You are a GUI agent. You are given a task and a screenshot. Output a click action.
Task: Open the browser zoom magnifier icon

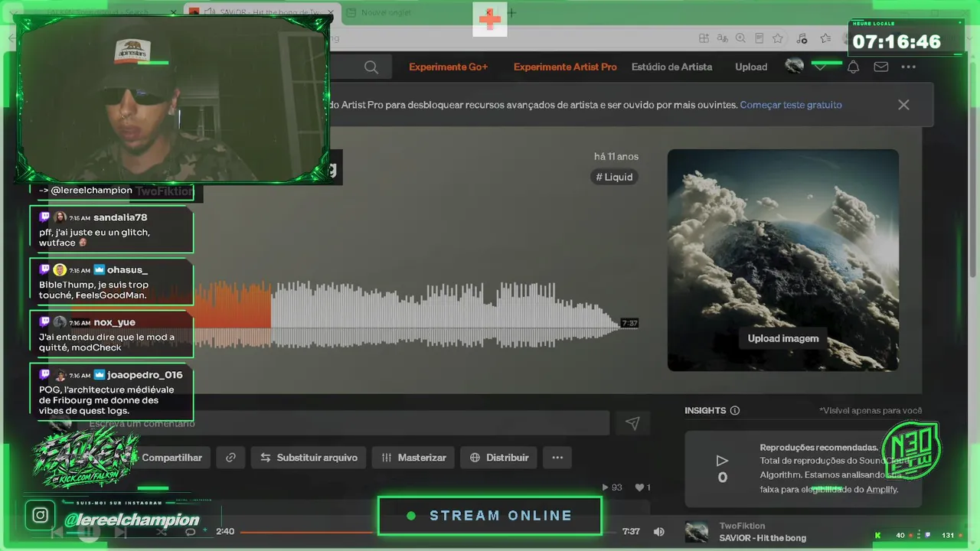[740, 38]
